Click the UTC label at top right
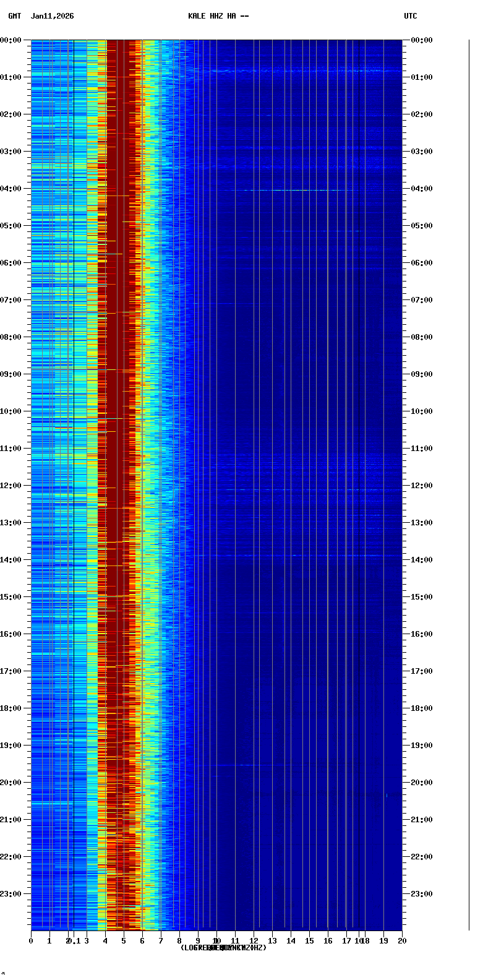Image resolution: width=496 pixels, height=980 pixels. tap(411, 16)
